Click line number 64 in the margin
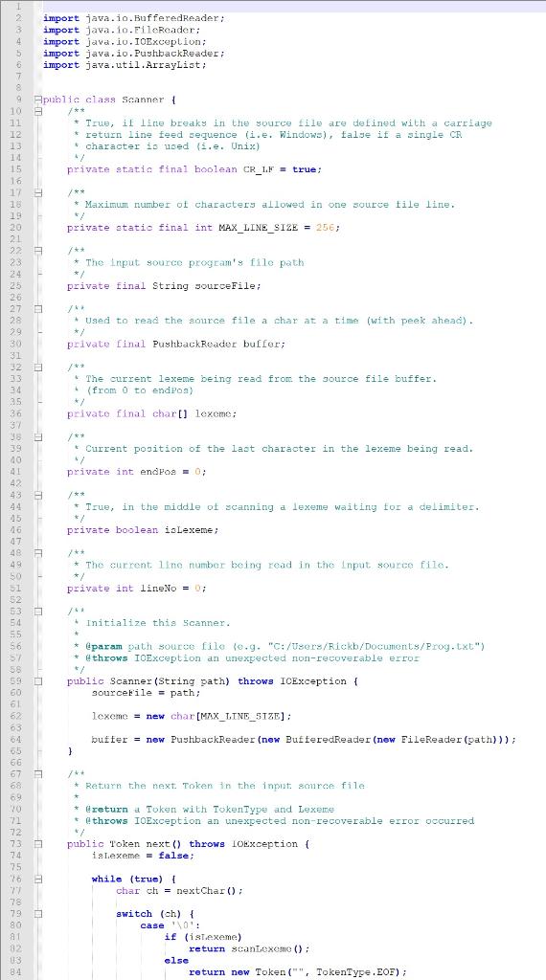546x980 pixels. [16, 740]
